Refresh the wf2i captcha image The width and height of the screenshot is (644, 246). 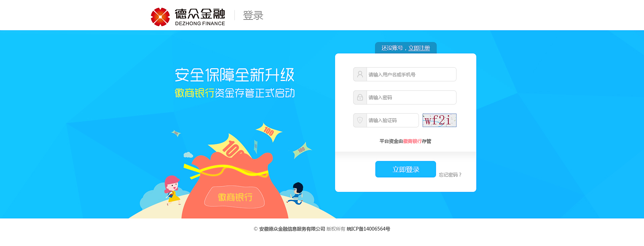tap(439, 120)
